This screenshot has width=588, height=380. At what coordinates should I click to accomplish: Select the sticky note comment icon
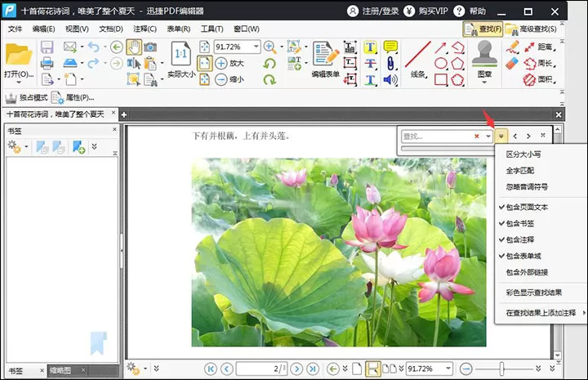click(390, 47)
